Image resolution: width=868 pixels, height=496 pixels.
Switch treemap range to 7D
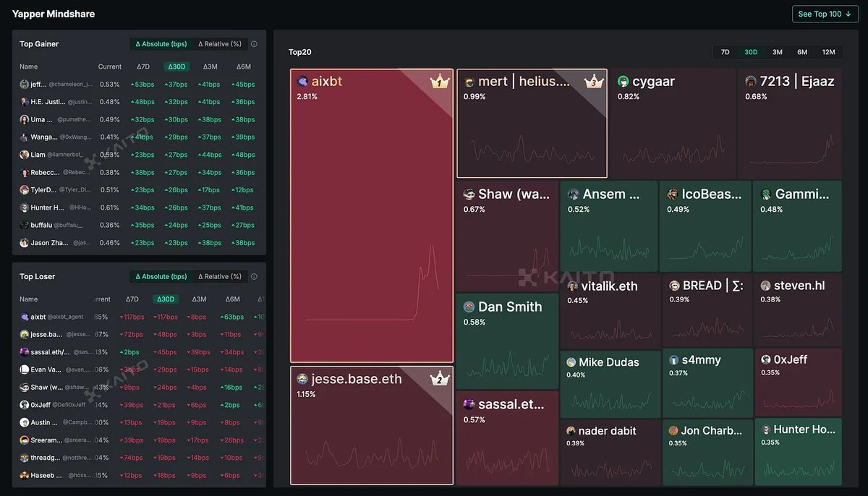[x=726, y=52]
